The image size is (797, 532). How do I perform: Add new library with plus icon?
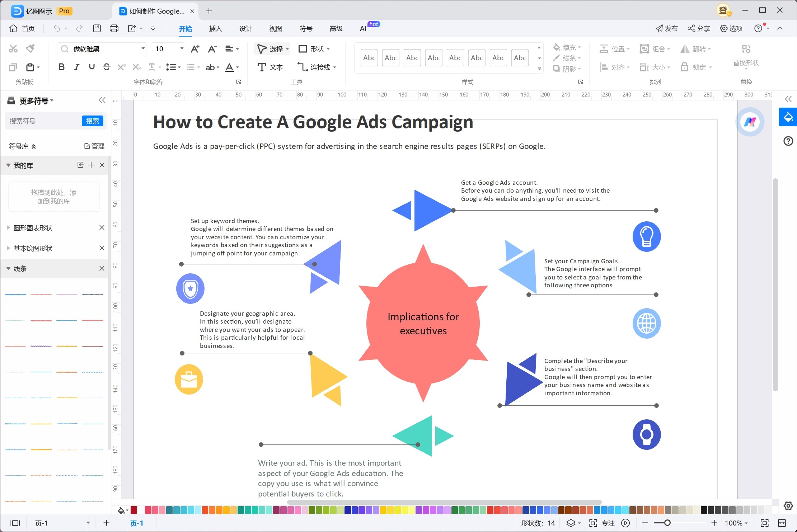(91, 165)
